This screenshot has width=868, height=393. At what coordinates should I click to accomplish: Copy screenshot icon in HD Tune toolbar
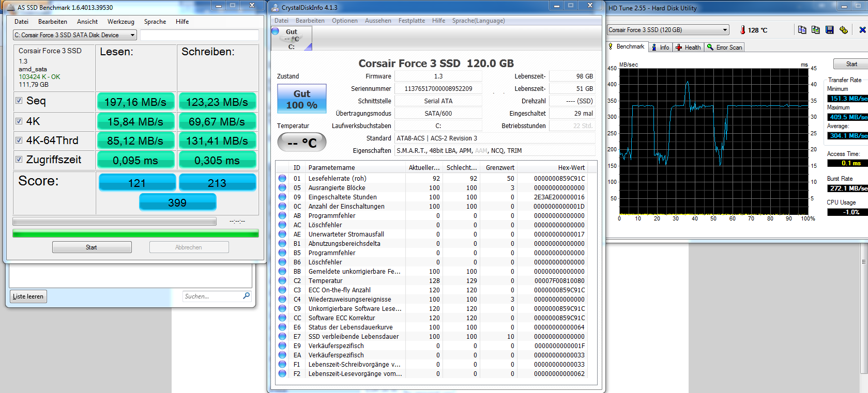click(816, 30)
